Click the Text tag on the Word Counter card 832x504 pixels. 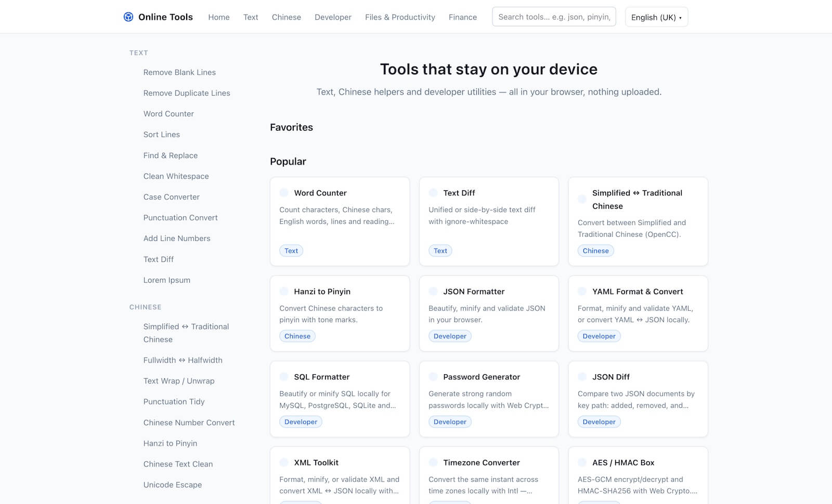[x=291, y=251]
